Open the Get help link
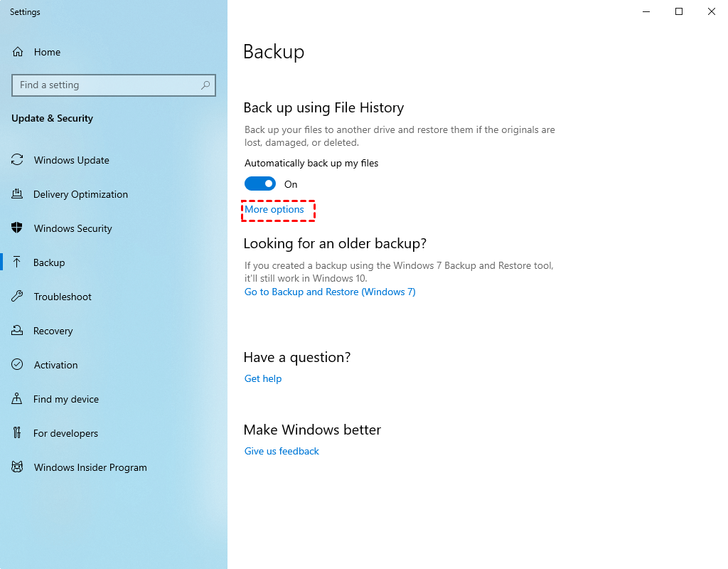Viewport: 728px width, 569px height. coord(263,379)
